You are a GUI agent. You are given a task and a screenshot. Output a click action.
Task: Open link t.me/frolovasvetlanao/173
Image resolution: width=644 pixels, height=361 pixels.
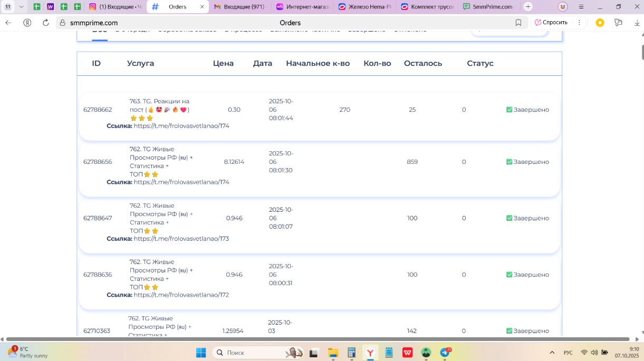[x=181, y=239]
